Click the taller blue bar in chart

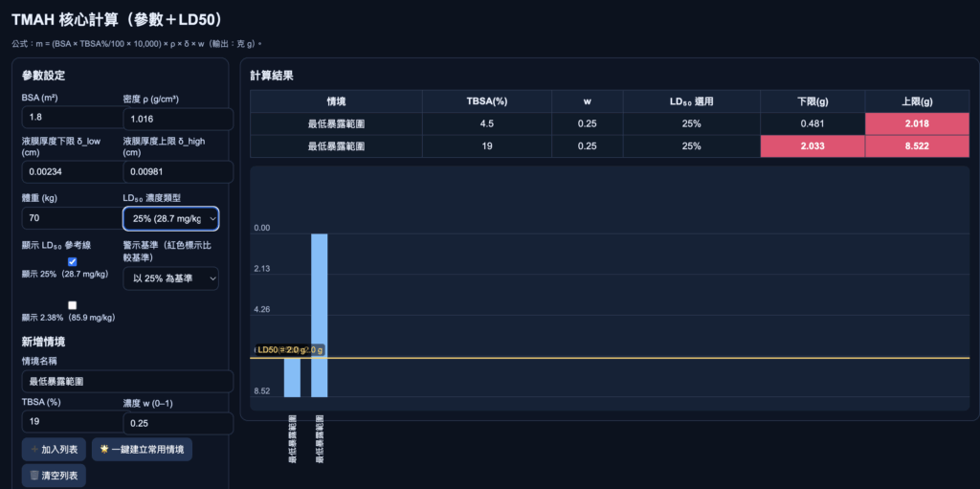pyautogui.click(x=320, y=314)
